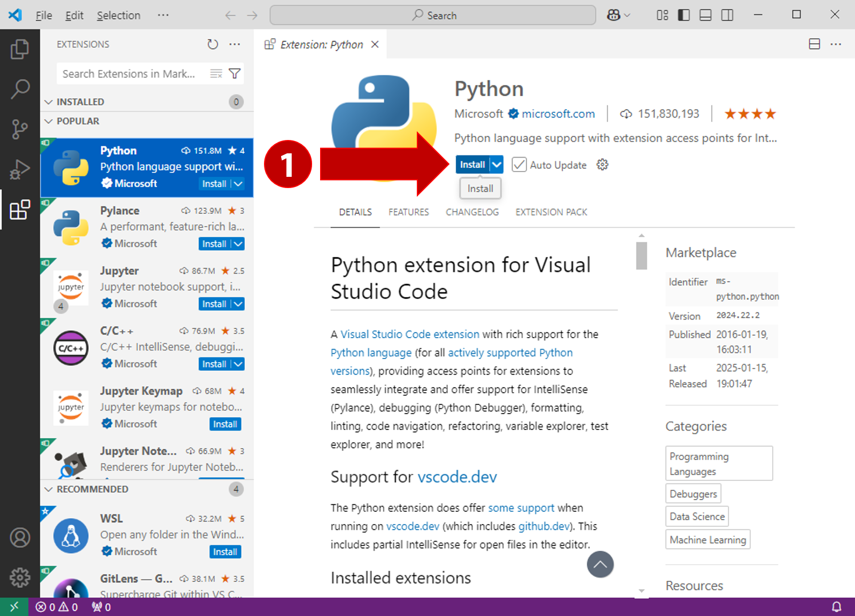This screenshot has height=616, width=855.
Task: Follow the vscode.dev heading link
Action: 457,477
